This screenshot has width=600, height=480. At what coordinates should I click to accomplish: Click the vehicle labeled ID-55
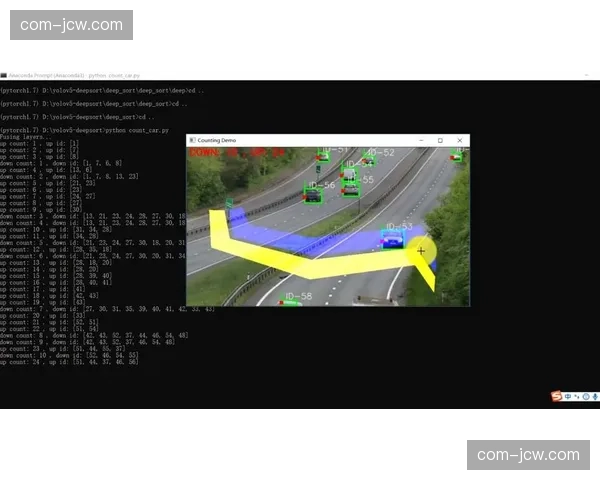point(350,188)
